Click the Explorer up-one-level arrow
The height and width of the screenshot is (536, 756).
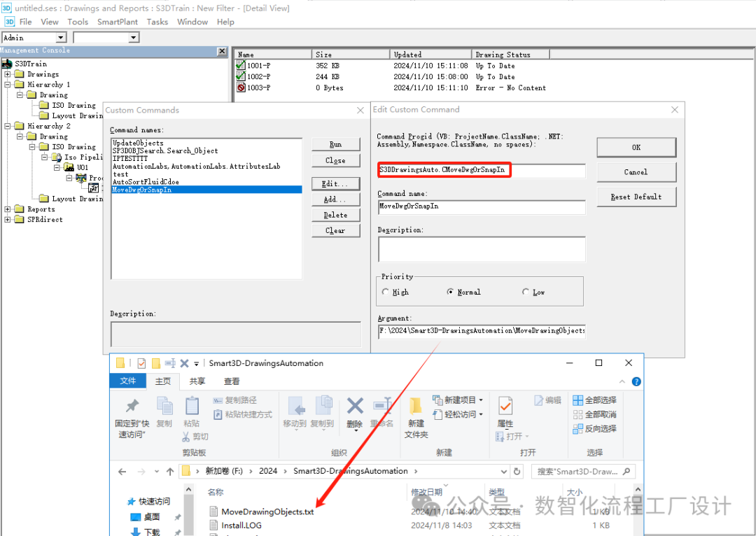point(169,472)
